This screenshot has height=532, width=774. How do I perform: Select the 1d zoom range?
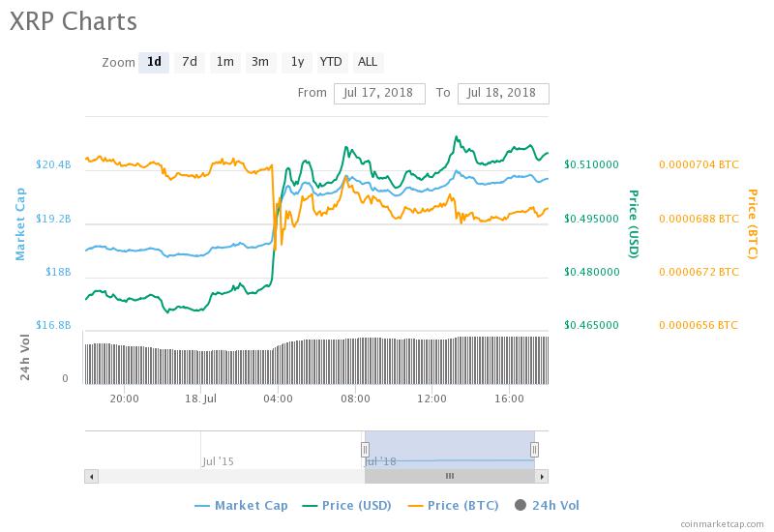click(154, 62)
